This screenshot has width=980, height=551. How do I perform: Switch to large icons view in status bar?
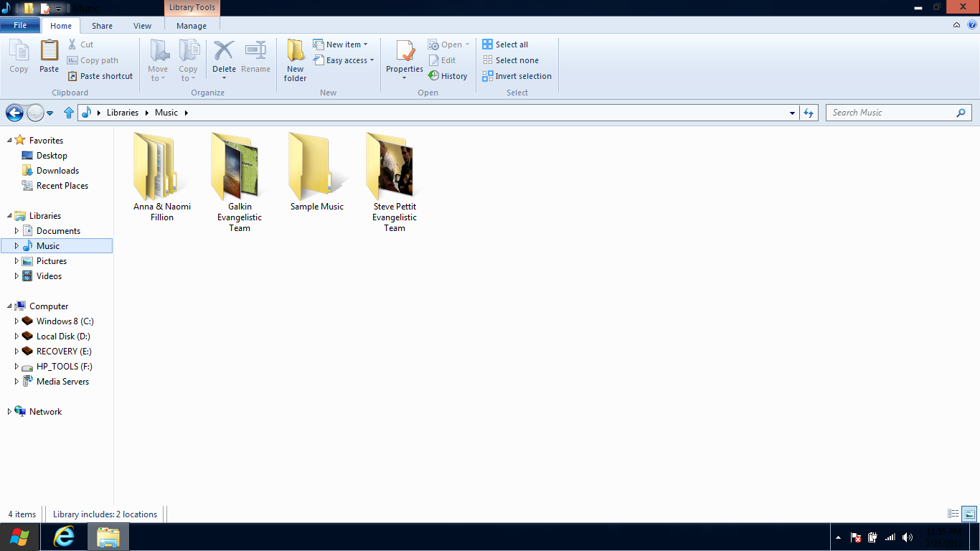[969, 514]
